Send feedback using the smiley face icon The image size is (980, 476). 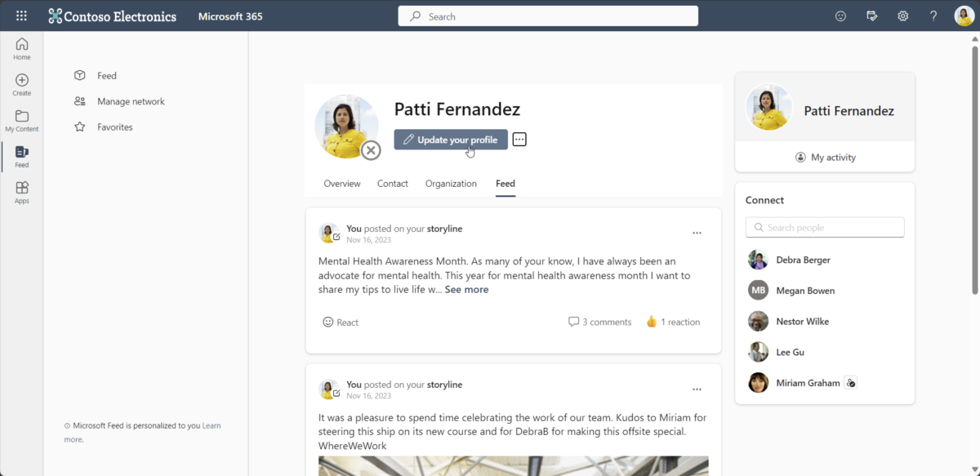840,16
